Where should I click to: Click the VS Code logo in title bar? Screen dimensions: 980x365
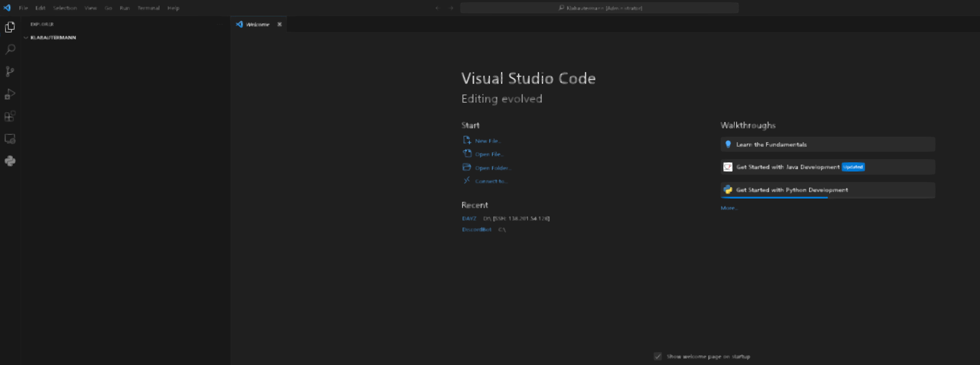tap(7, 8)
